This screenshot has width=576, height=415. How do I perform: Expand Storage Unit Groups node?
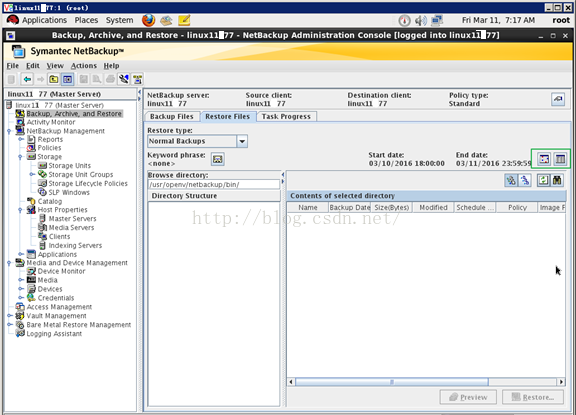pyautogui.click(x=32, y=174)
